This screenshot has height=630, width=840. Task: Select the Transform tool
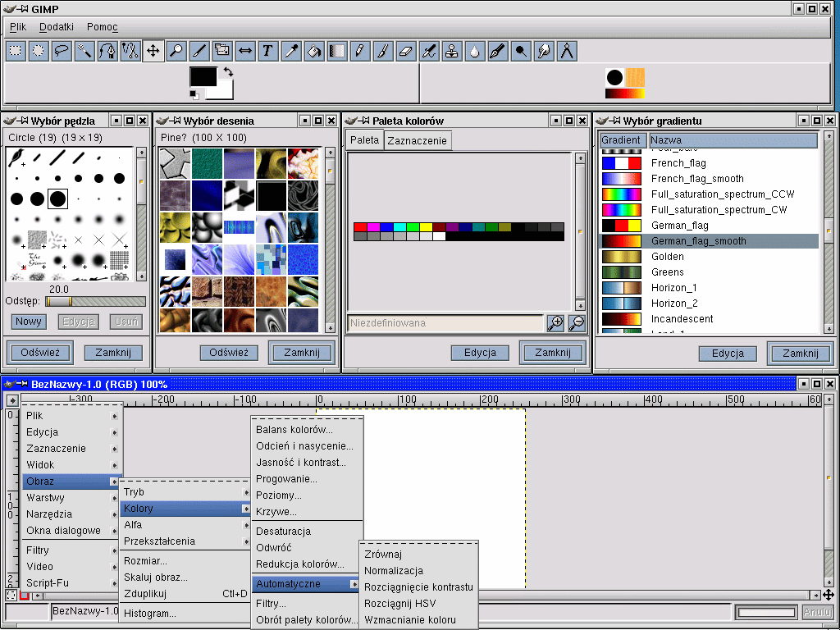221,52
